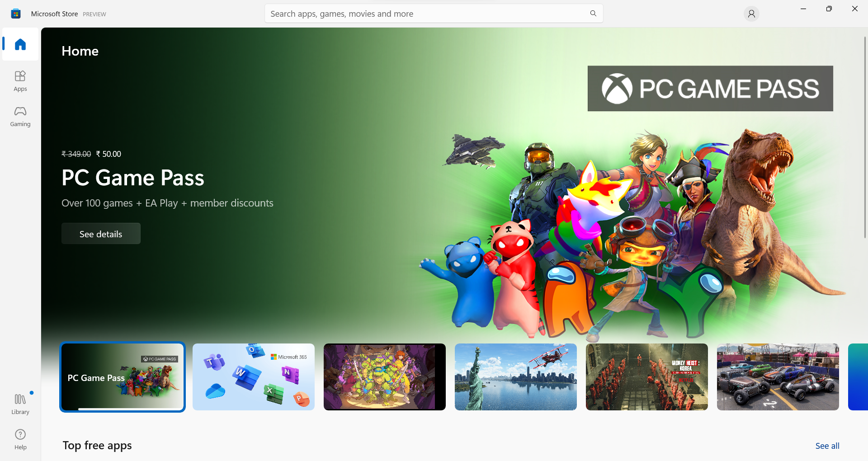
Task: Restore down the Microsoft Store window
Action: [829, 9]
